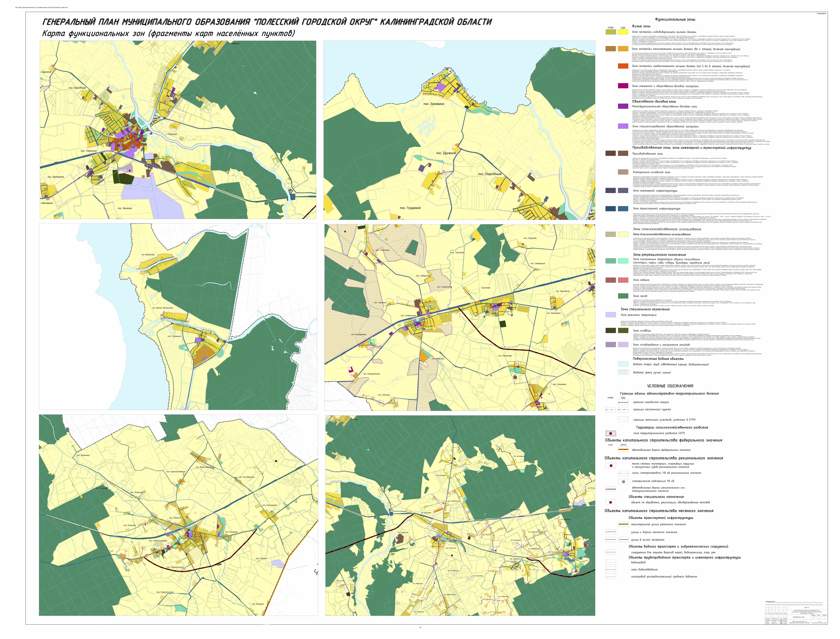Viewport: 840px width, 639px height.
Task: Click the 110 кВ power line legend symbol
Action: click(623, 474)
